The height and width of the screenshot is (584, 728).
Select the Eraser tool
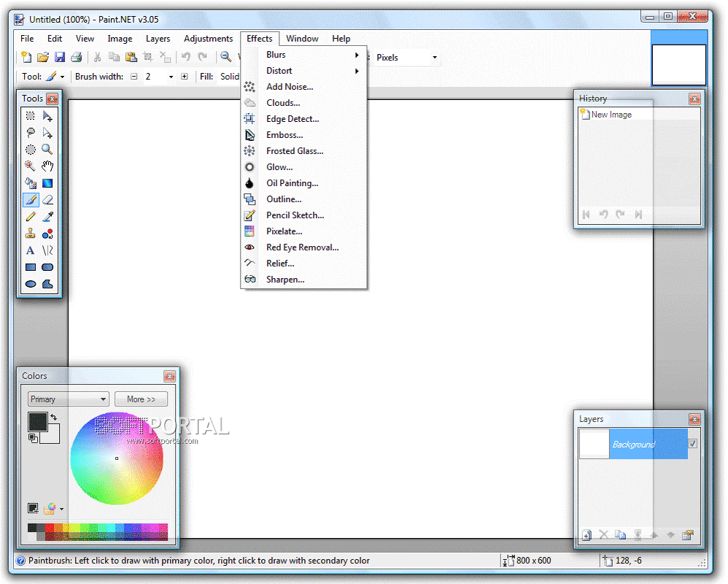click(47, 200)
